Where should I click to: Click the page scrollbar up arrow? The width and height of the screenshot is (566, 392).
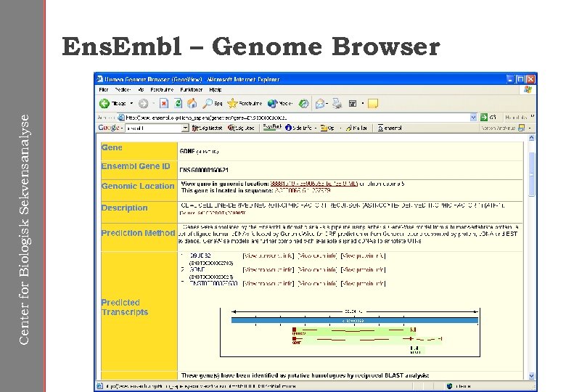[x=531, y=138]
